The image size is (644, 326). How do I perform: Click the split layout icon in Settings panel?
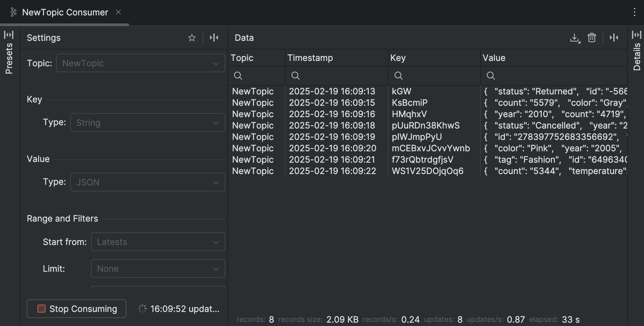pos(214,37)
